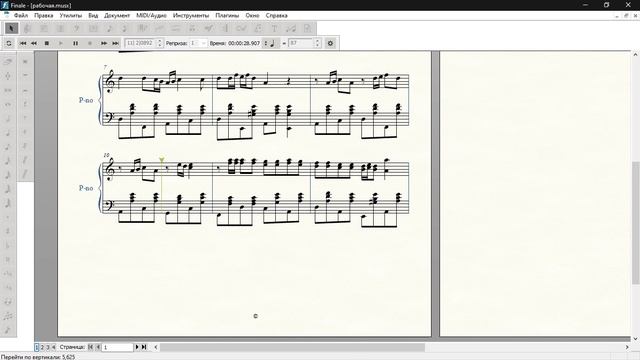This screenshot has width=640, height=360.
Task: Select the Tuplet tool in main toolbar
Action: [159, 28]
